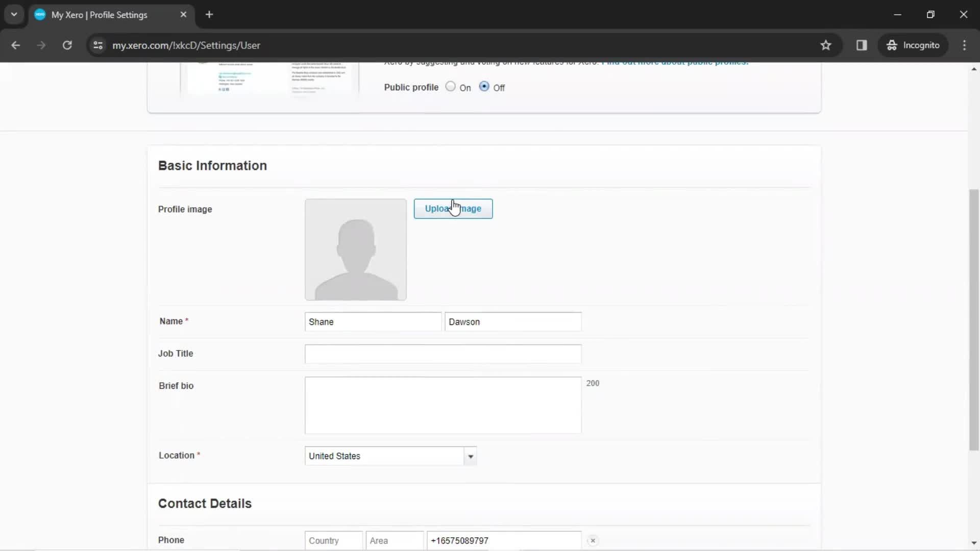
Task: Click the 200 character counter
Action: 593,383
